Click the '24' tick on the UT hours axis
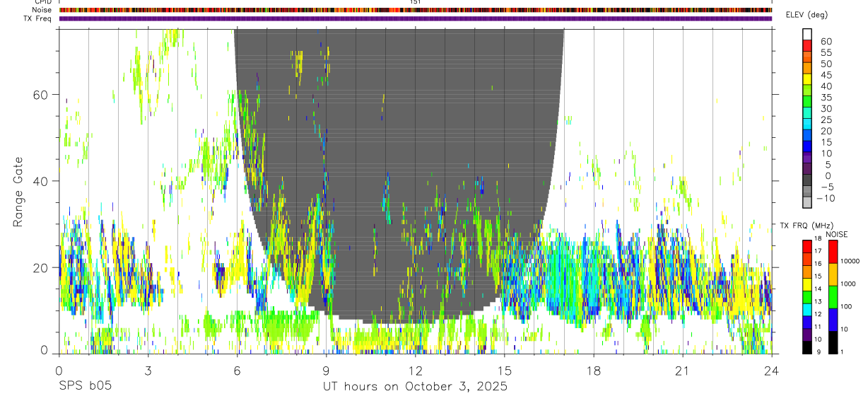 pos(771,370)
